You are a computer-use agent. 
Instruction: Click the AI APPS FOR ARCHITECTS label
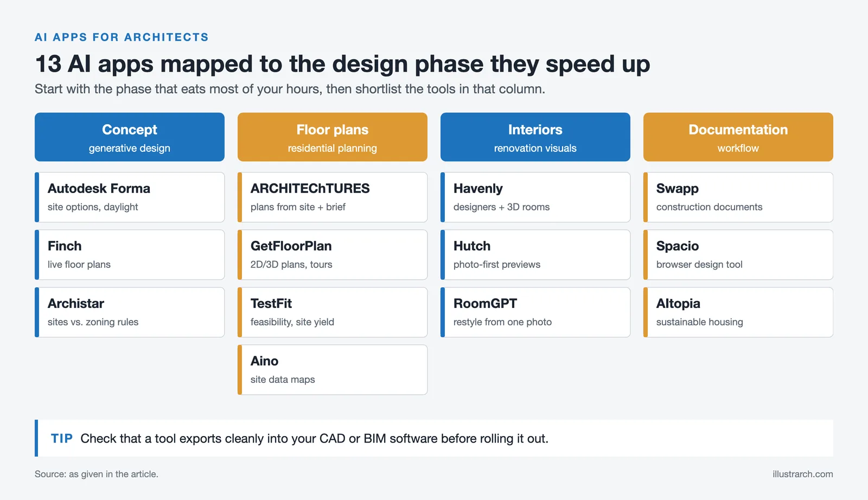pyautogui.click(x=122, y=37)
